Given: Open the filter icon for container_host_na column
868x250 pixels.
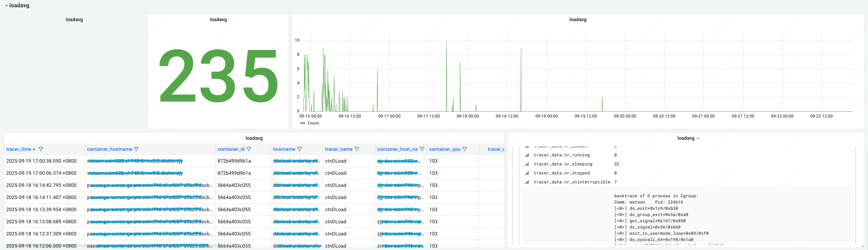Looking at the screenshot, I should [x=422, y=149].
